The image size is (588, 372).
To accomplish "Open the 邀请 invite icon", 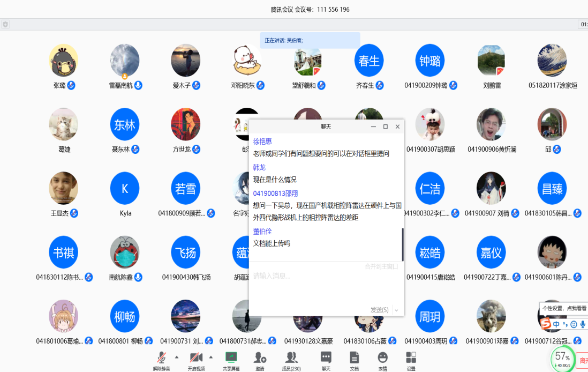I will (260, 358).
